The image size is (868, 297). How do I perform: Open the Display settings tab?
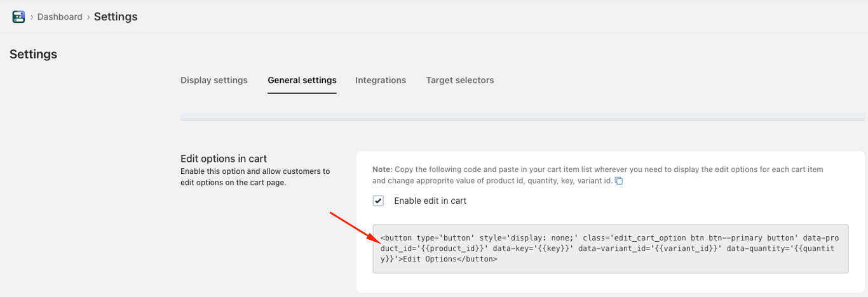pyautogui.click(x=214, y=80)
